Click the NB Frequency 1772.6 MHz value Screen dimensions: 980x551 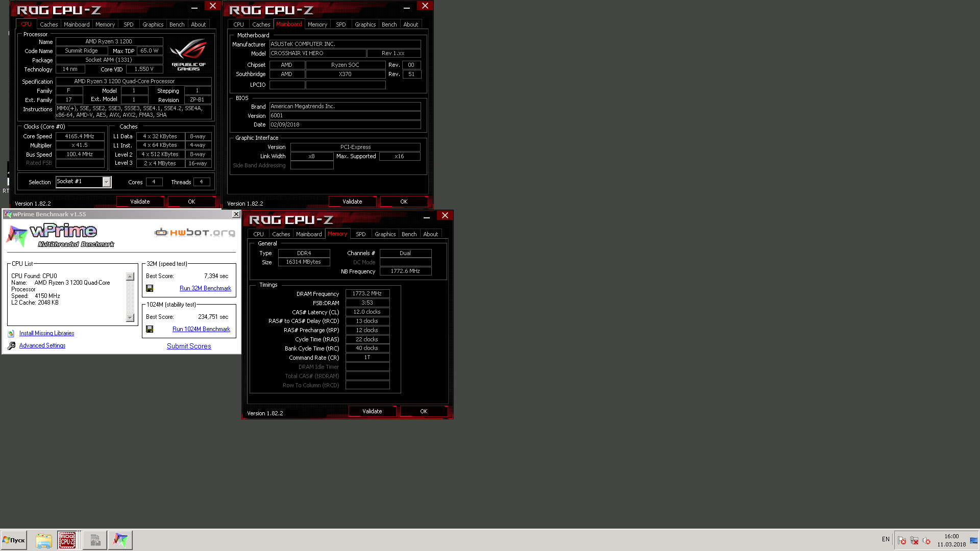click(405, 271)
